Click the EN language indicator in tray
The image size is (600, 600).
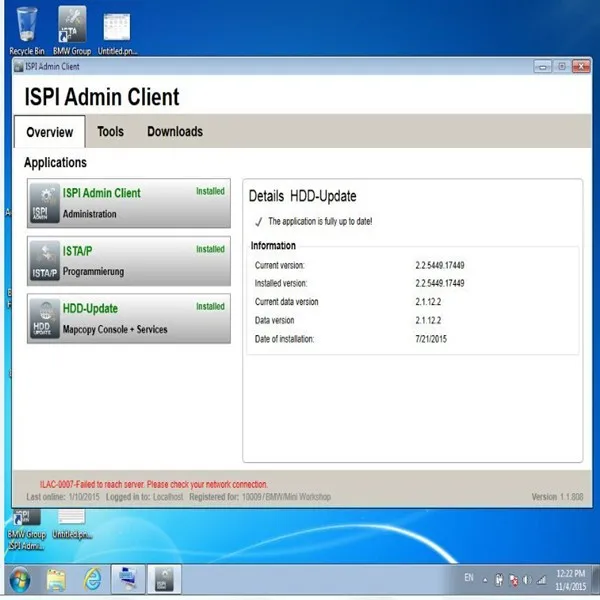pos(469,578)
